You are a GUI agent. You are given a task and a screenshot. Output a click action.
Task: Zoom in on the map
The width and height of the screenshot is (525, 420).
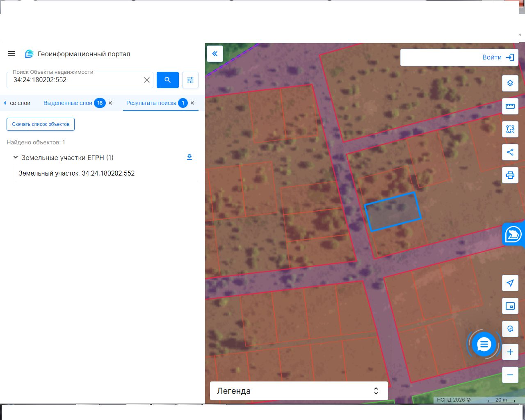510,352
